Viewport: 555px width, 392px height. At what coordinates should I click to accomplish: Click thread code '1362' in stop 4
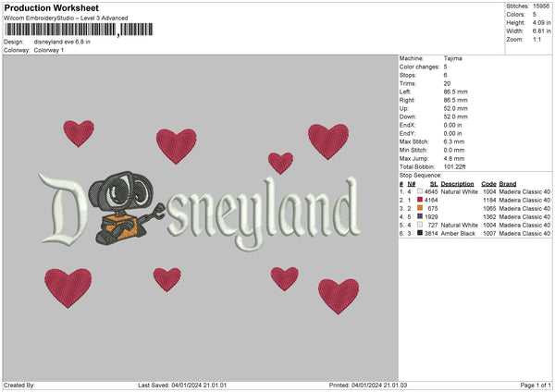coord(489,216)
